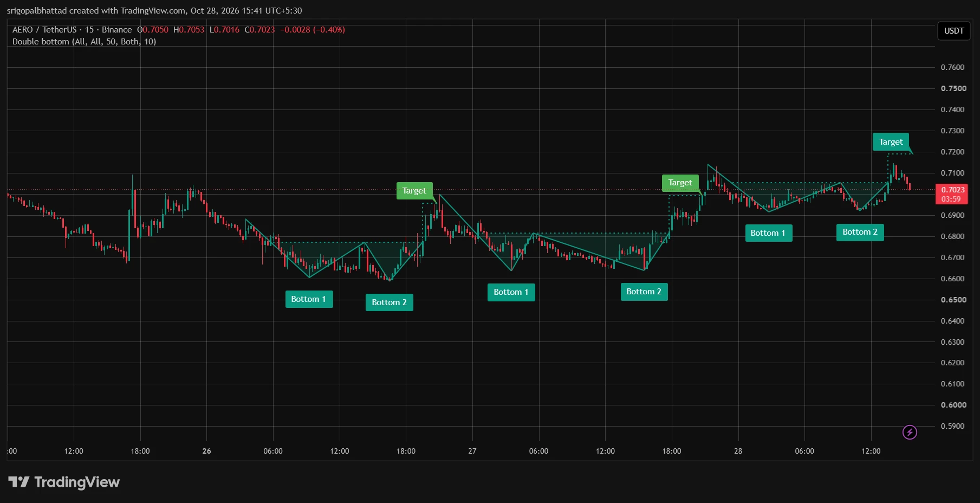Click the date label 26 on the time axis

tap(206, 451)
